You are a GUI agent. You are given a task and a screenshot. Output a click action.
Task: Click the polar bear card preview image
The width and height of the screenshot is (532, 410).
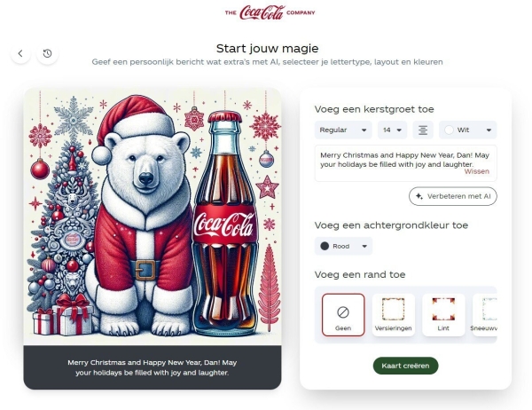click(x=153, y=217)
